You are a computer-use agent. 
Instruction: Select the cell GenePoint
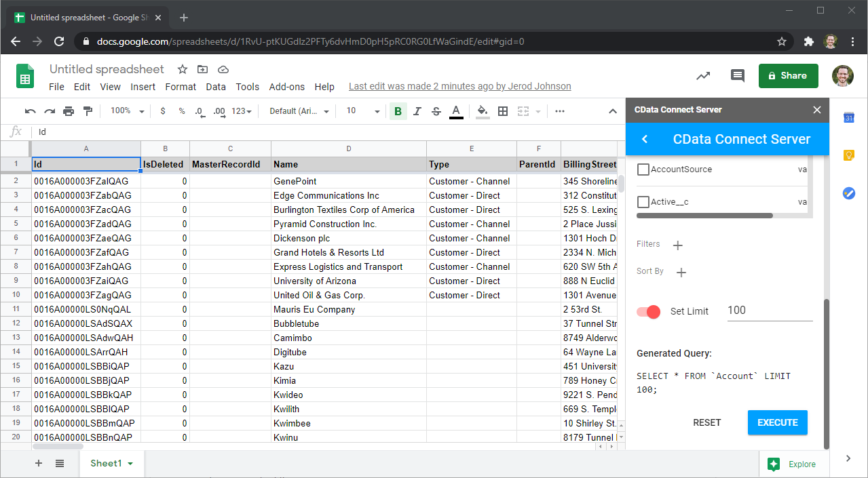(x=349, y=181)
